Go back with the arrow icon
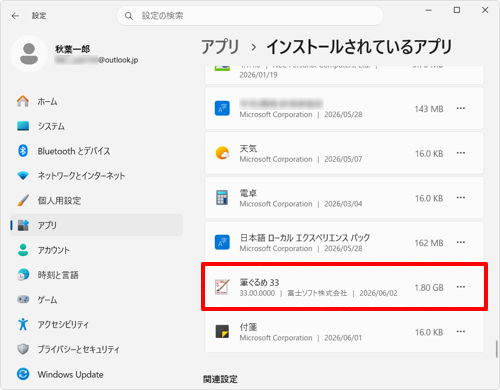500x390 pixels. 15,16
